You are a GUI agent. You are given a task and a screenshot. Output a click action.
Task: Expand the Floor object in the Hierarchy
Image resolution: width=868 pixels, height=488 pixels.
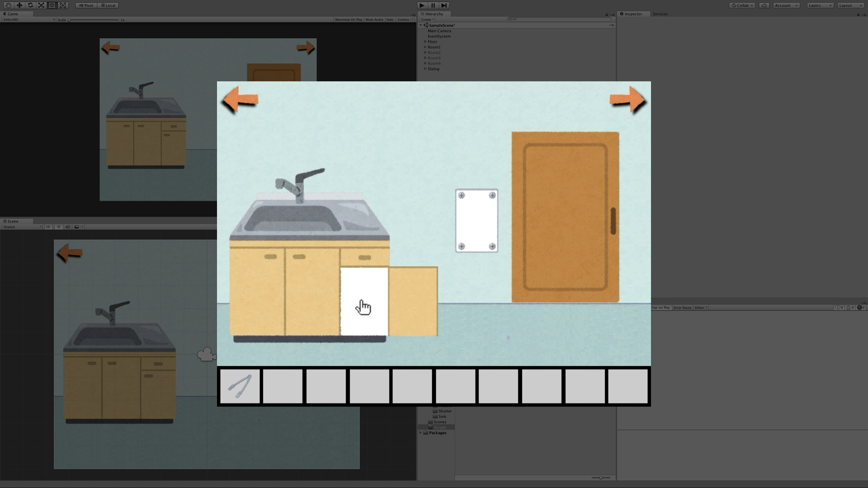pos(425,42)
